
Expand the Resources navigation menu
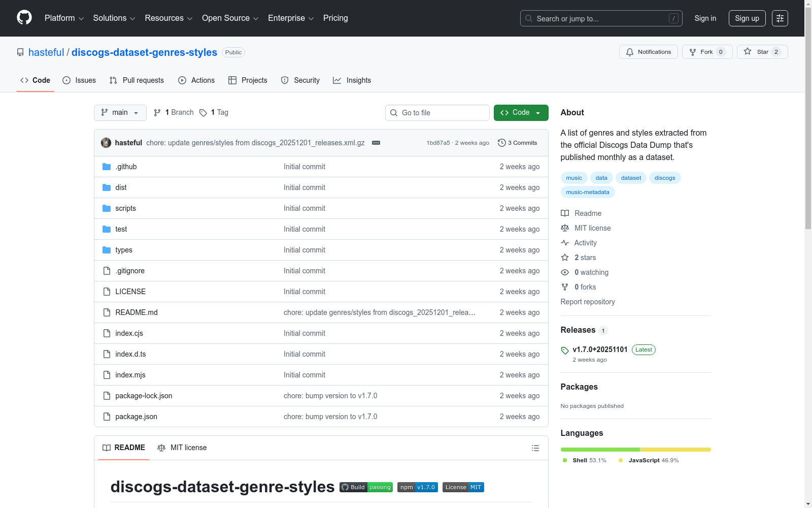[x=168, y=18]
